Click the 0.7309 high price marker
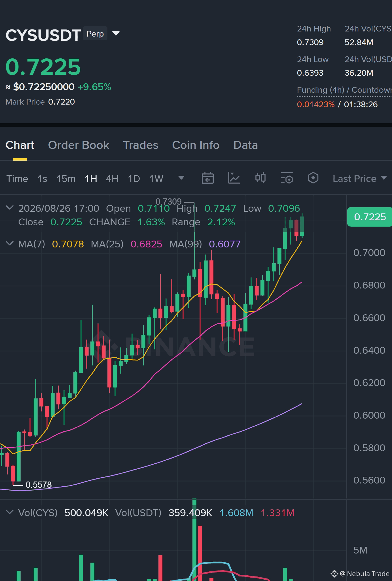392x581 pixels. point(169,202)
